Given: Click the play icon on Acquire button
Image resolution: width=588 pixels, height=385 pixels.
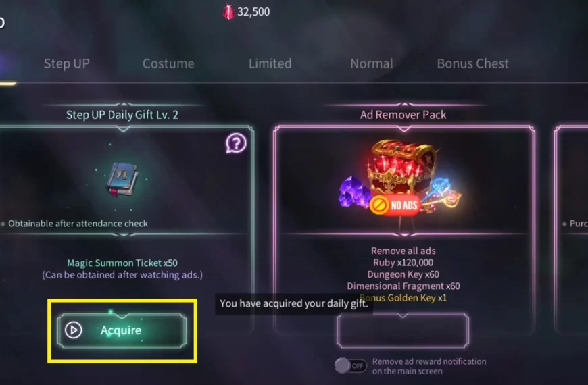Looking at the screenshot, I should [73, 330].
